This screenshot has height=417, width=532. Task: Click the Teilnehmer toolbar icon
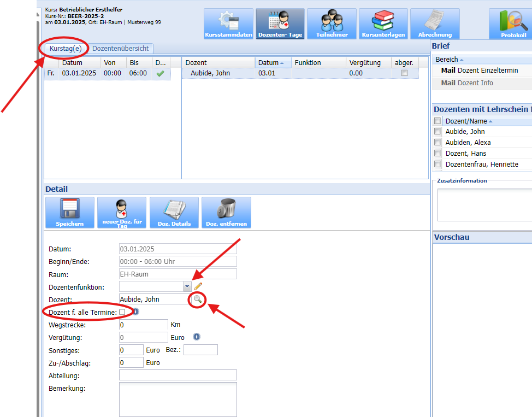point(332,24)
